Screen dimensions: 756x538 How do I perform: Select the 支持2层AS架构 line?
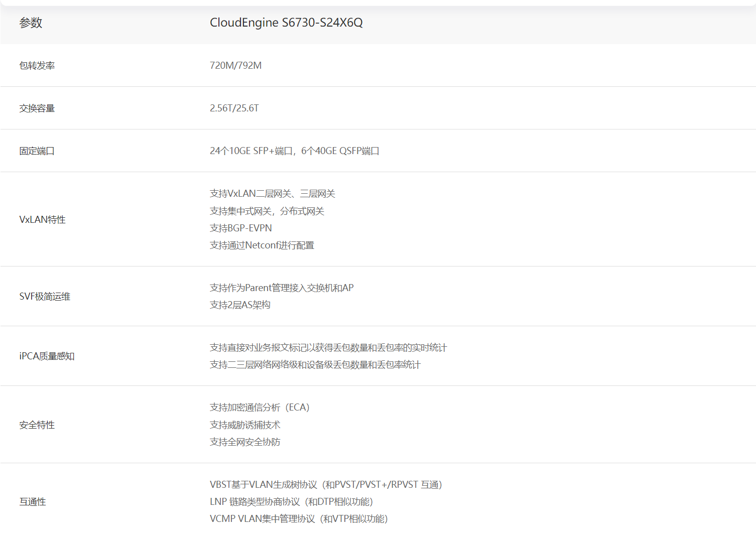coord(240,305)
